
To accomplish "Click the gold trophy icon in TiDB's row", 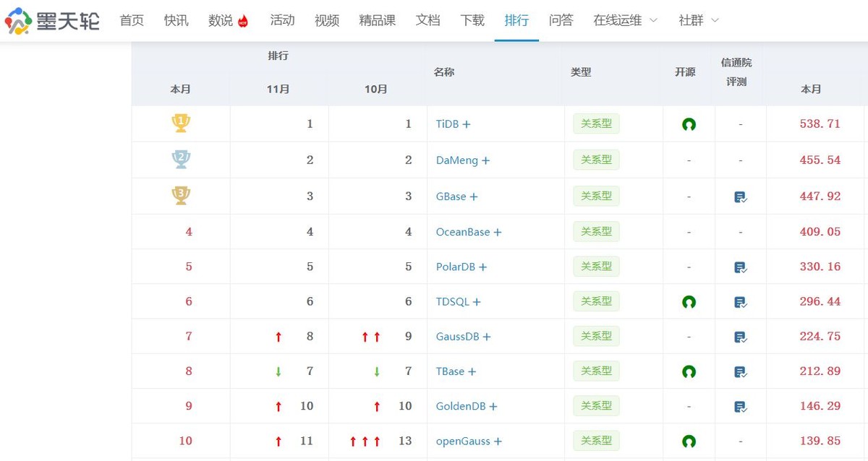I will pyautogui.click(x=180, y=123).
